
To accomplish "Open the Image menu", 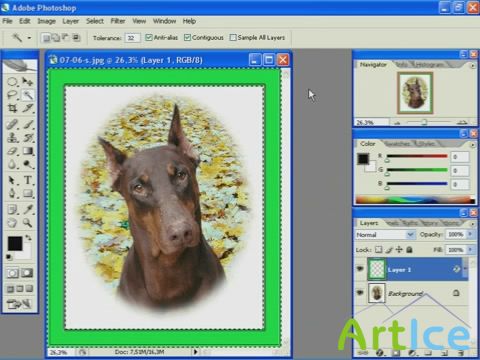I will 46,21.
